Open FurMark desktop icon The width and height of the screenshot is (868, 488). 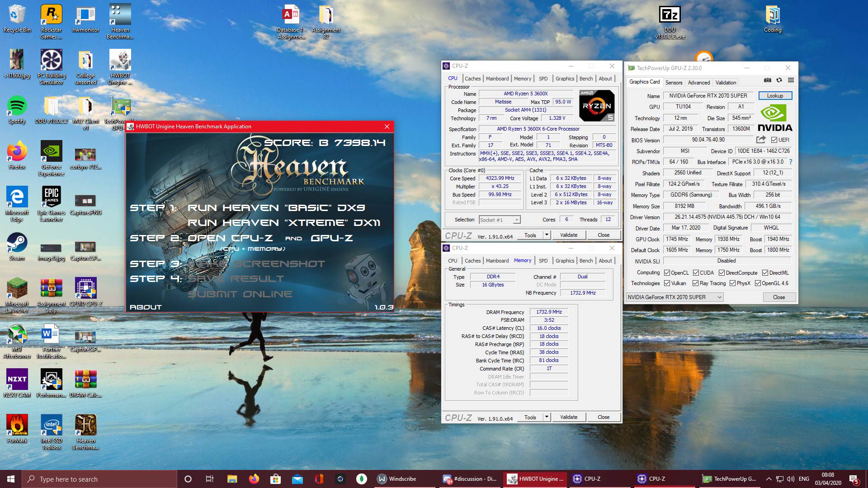[17, 429]
